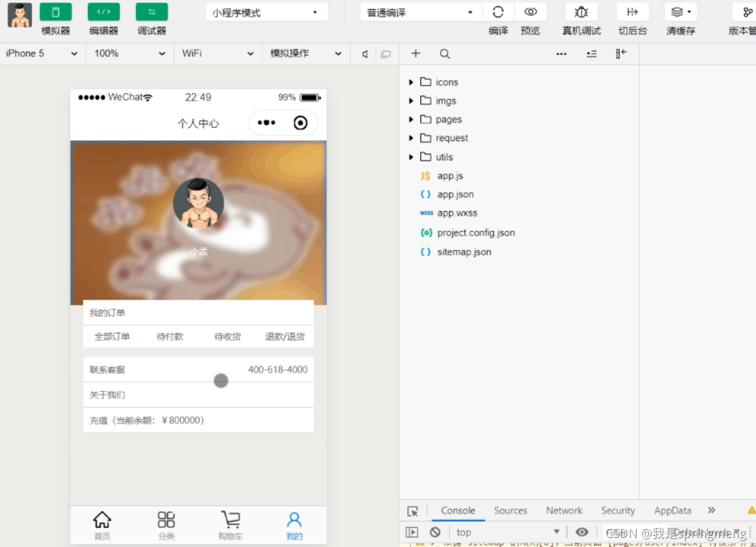The height and width of the screenshot is (547, 756).
Task: Detach the simulator window
Action: coord(386,54)
